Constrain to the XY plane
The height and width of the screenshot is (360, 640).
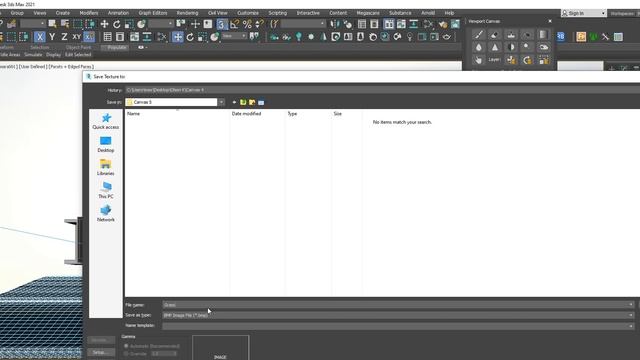point(76,37)
